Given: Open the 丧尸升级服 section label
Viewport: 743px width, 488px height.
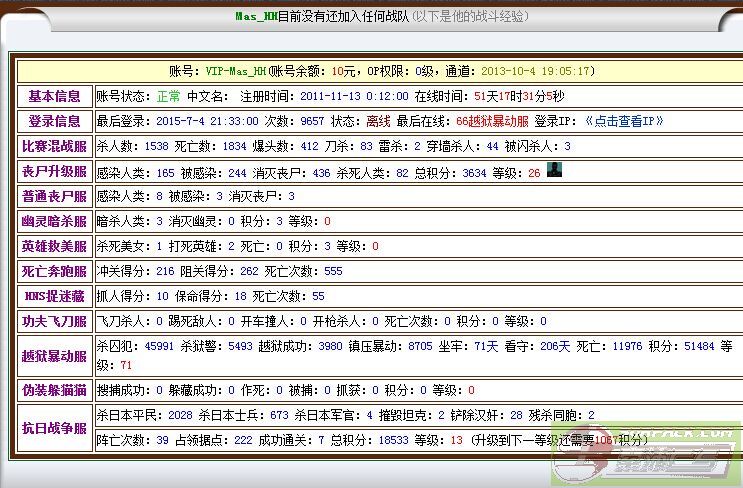Looking at the screenshot, I should point(54,172).
